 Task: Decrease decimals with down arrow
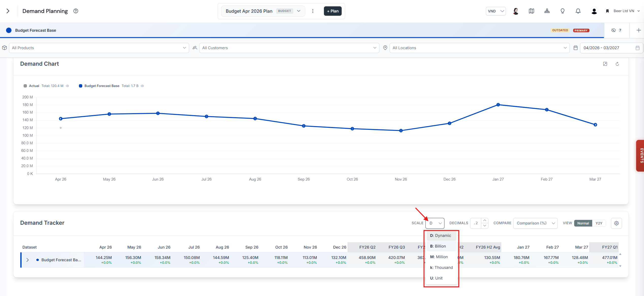485,226
